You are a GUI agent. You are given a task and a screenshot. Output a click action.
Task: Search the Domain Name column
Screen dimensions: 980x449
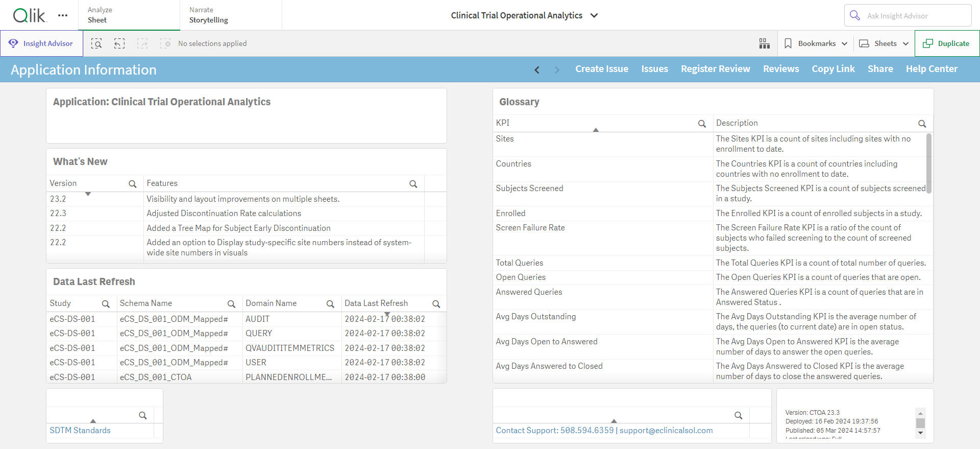pyautogui.click(x=330, y=304)
